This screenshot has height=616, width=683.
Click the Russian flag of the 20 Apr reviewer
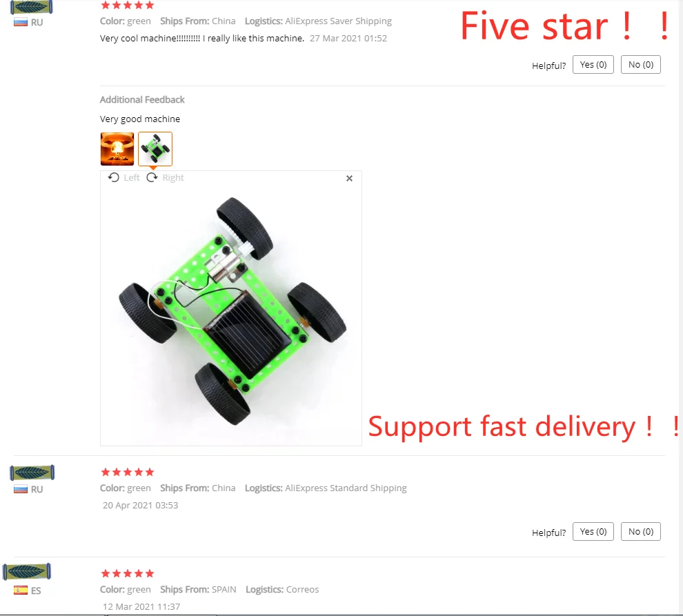tap(21, 489)
